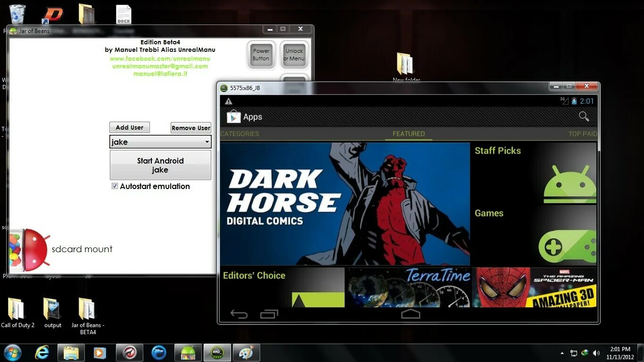Click the 5575:x86_JB window title

pyautogui.click(x=245, y=88)
